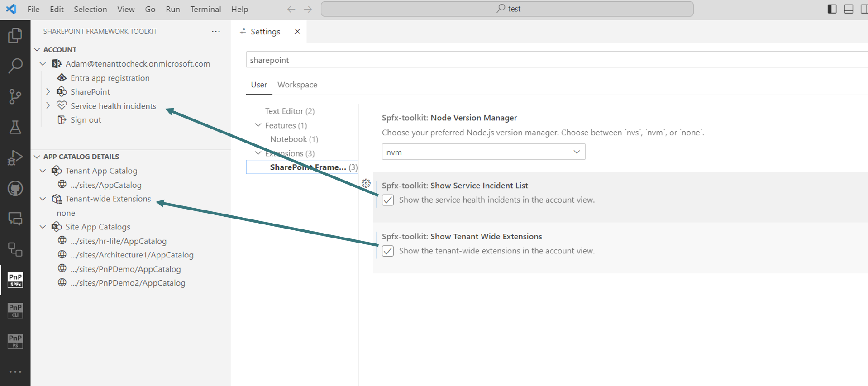Screen dimensions: 868x386
Task: Click the Service health incidents heart icon
Action: (62, 105)
